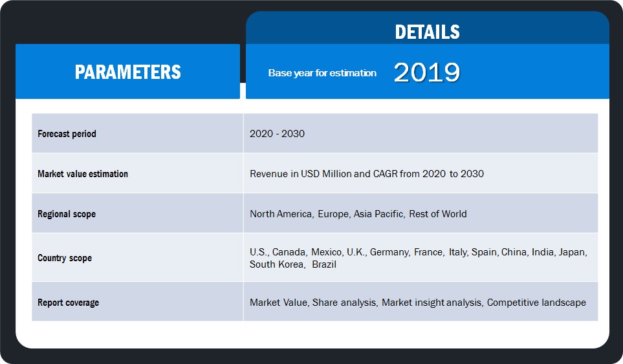
Task: Click the 'Revenue in USD Million and CAGR' cell
Action: coord(366,174)
